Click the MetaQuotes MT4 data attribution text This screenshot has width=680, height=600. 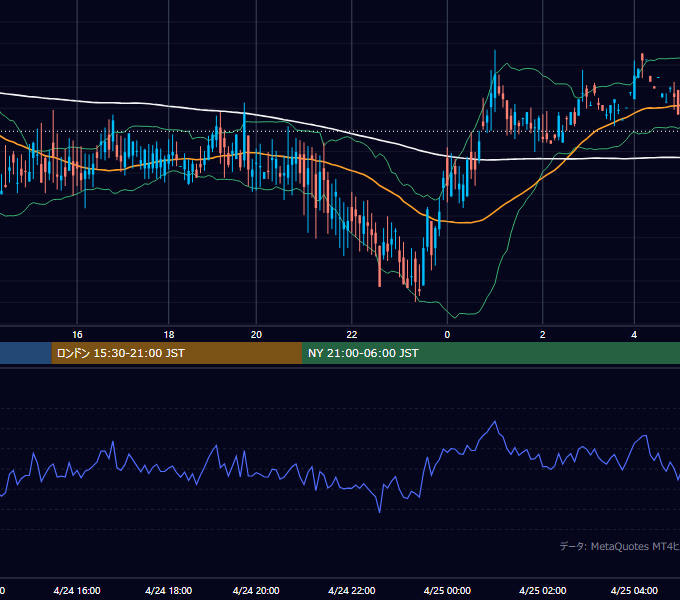pyautogui.click(x=620, y=546)
